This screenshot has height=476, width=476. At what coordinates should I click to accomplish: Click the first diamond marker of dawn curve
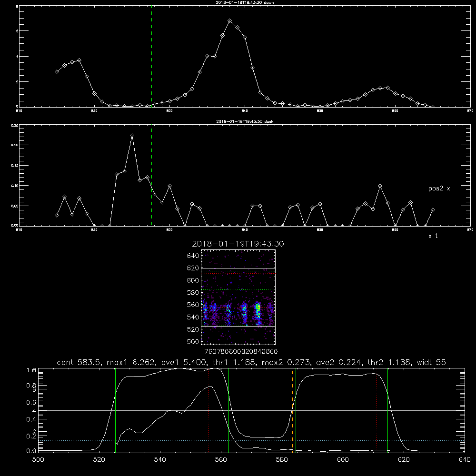pyautogui.click(x=57, y=72)
